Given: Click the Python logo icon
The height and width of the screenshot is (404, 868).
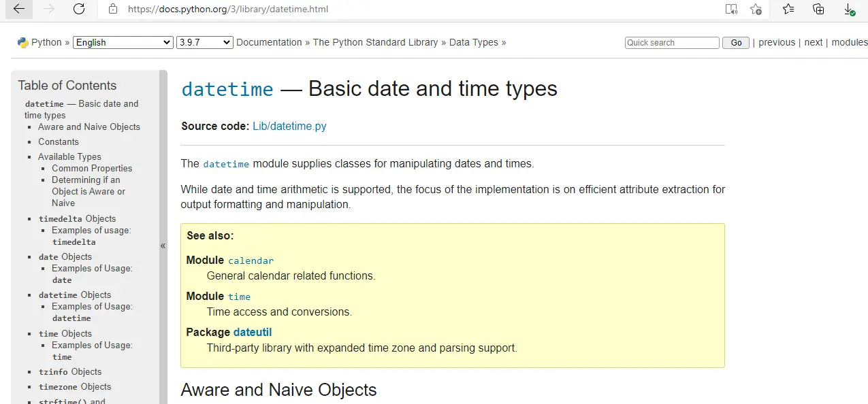Looking at the screenshot, I should pyautogui.click(x=23, y=42).
